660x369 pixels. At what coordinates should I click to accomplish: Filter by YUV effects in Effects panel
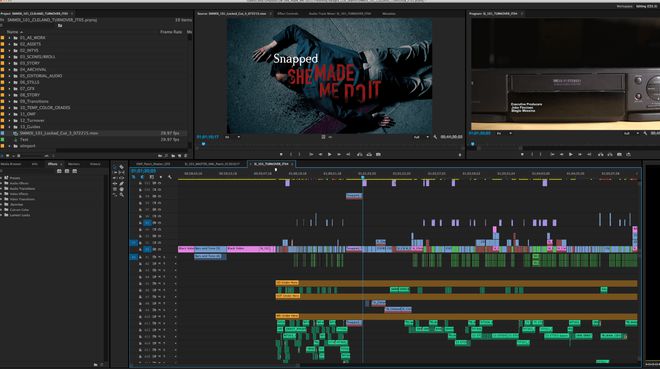[75, 171]
